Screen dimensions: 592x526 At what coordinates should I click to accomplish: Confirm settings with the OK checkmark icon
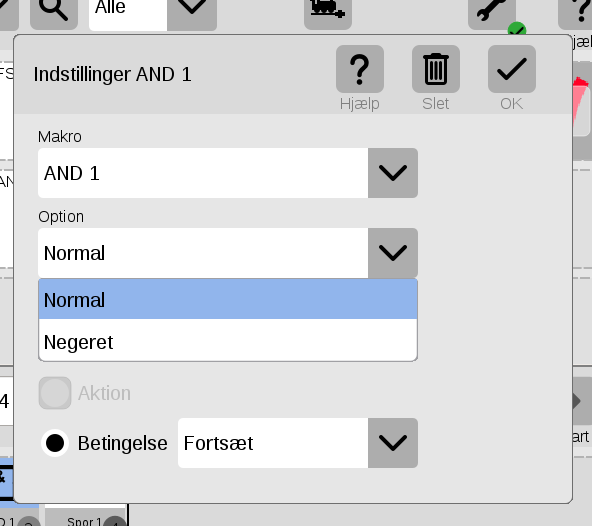click(512, 69)
